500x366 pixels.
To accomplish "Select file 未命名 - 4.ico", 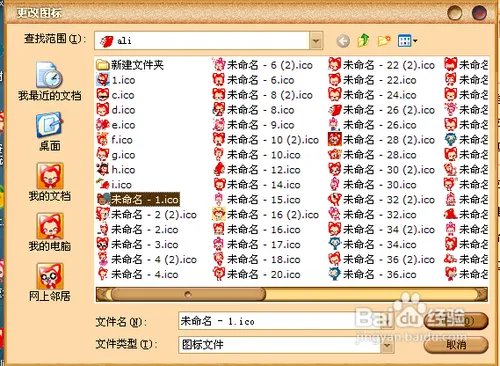I will pos(137,274).
